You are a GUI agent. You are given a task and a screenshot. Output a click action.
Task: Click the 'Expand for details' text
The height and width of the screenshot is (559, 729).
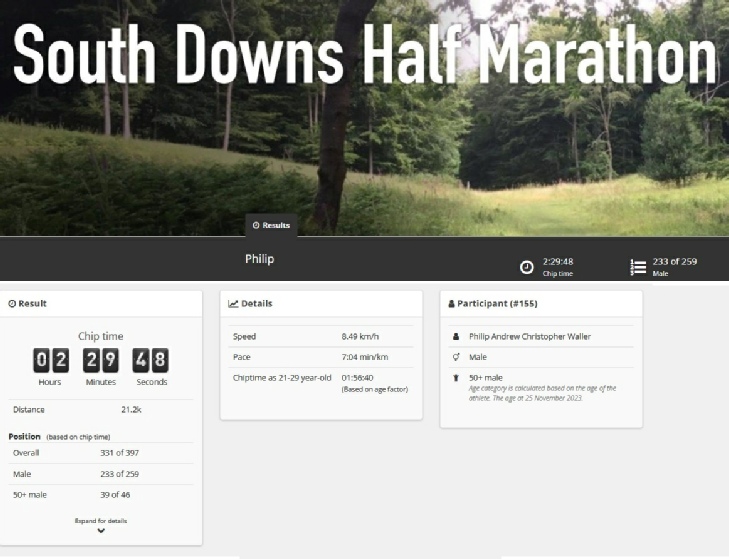(101, 520)
